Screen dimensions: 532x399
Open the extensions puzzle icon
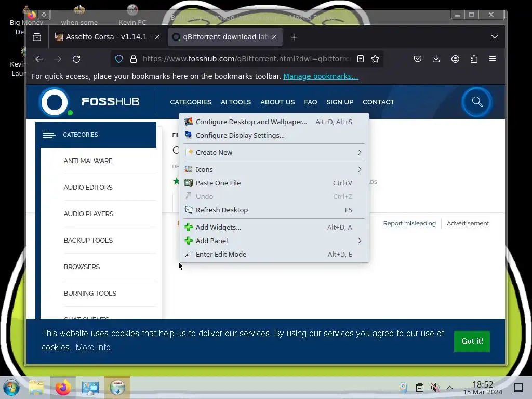point(474,59)
